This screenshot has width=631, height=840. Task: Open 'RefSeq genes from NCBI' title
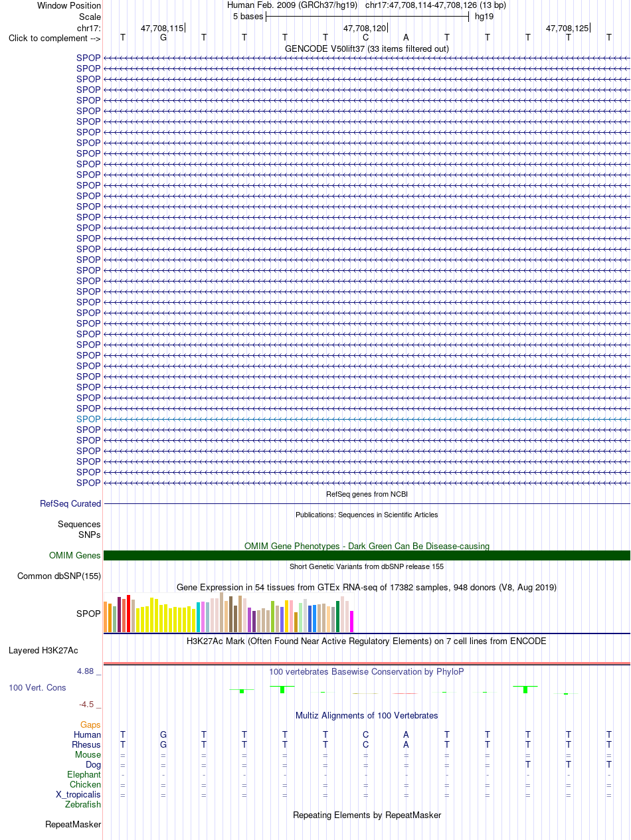coord(367,494)
